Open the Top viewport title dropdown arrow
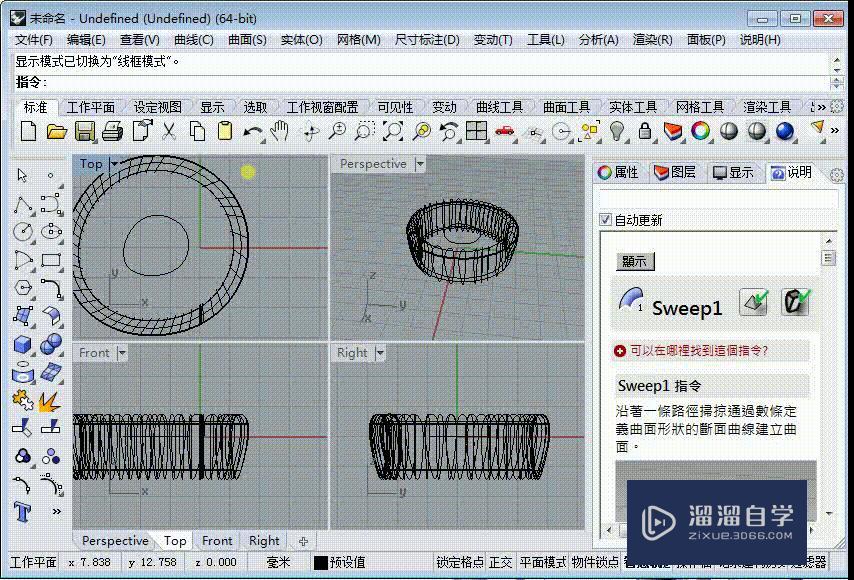 [114, 163]
